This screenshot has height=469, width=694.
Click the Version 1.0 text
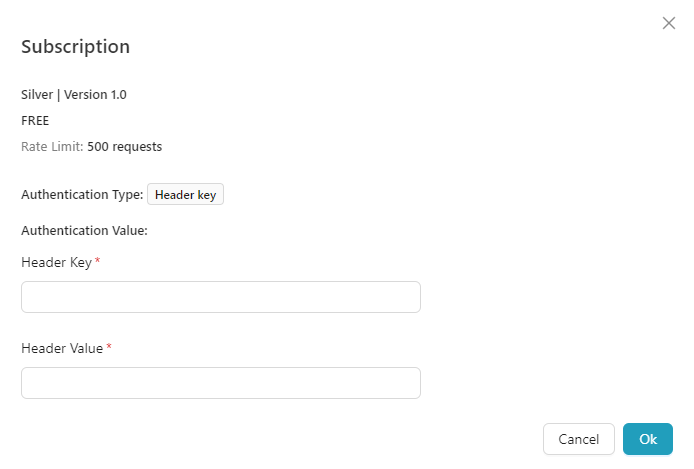point(95,95)
